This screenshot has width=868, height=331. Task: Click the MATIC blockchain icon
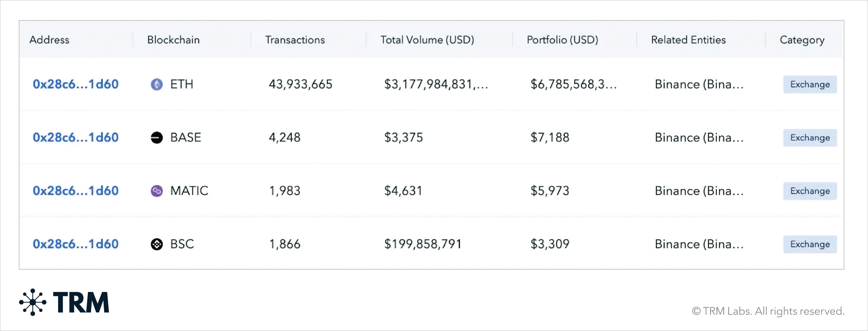tap(157, 191)
